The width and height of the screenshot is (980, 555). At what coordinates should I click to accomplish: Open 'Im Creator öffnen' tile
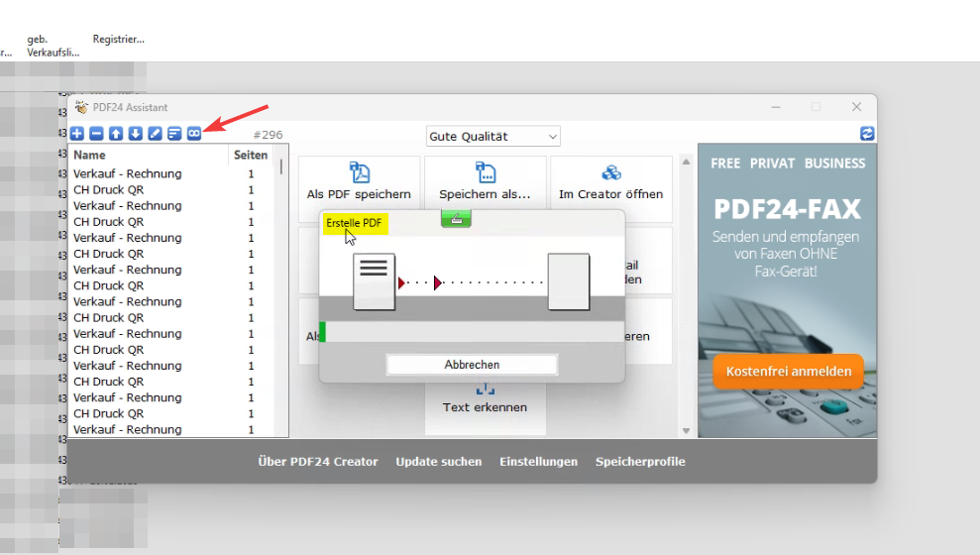[x=610, y=184]
